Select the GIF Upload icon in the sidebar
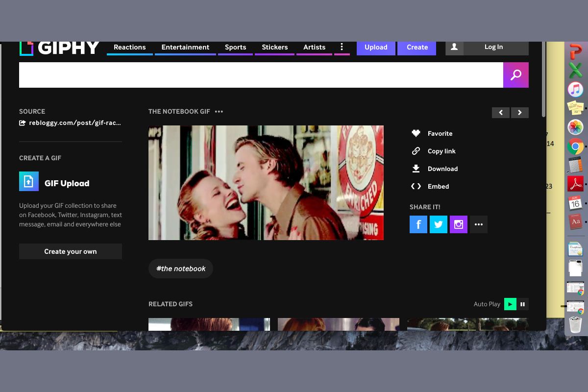The image size is (588, 392). click(29, 181)
